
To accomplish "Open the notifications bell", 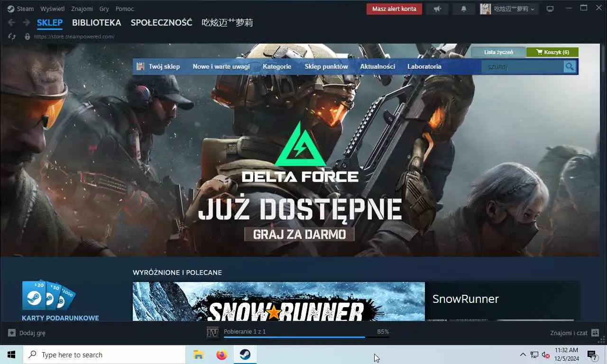I will (x=464, y=9).
